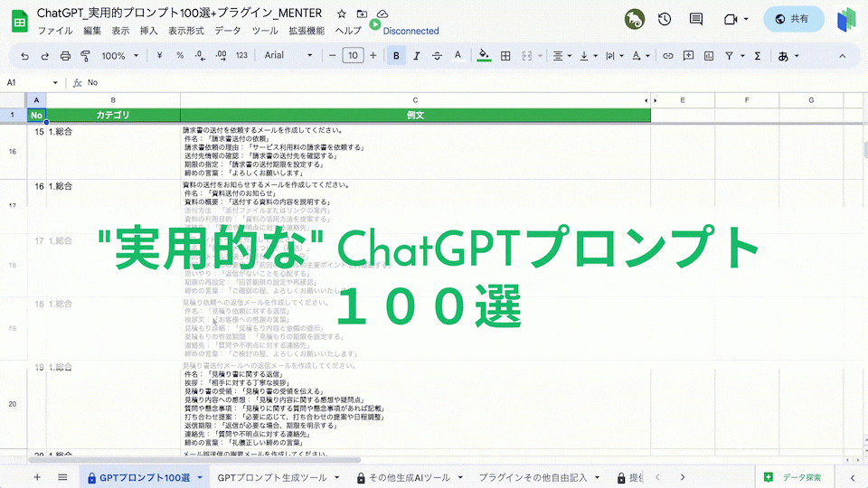Open horizontal align dropdown
This screenshot has width=868, height=488.
(x=561, y=56)
